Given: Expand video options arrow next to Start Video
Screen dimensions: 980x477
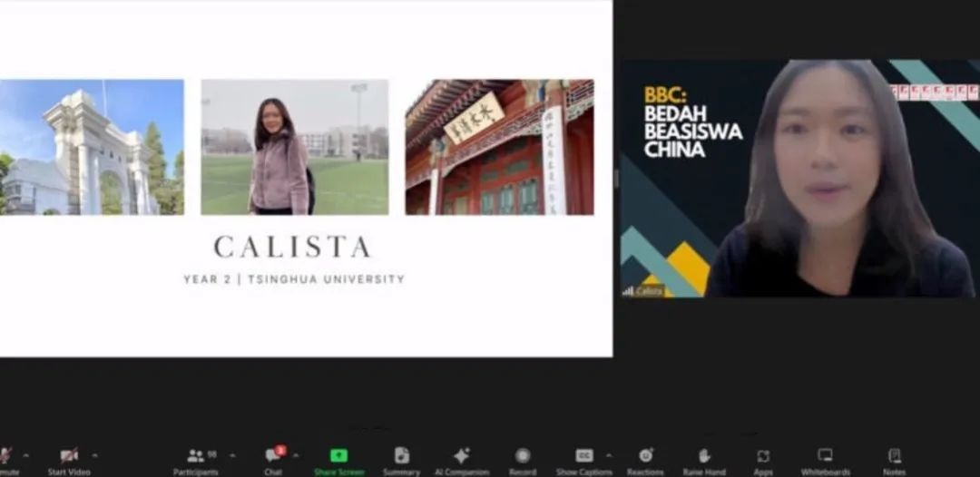Looking at the screenshot, I should click(x=95, y=455).
